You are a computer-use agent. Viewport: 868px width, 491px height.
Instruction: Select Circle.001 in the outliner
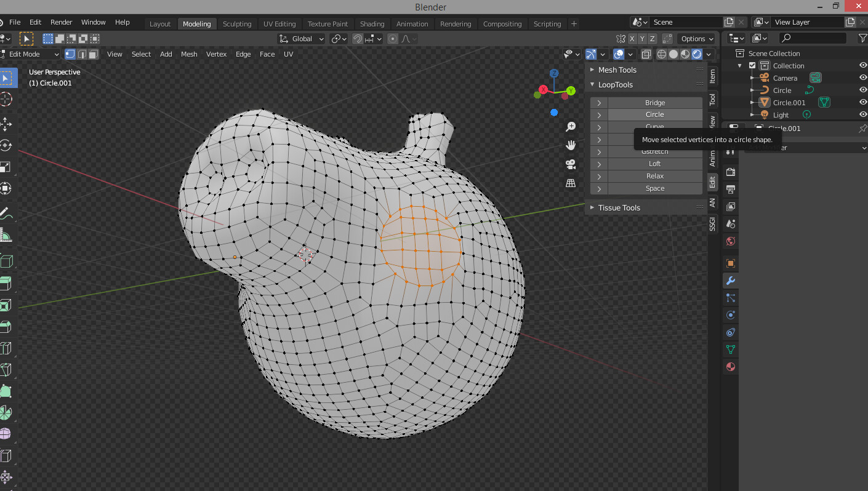click(x=788, y=102)
